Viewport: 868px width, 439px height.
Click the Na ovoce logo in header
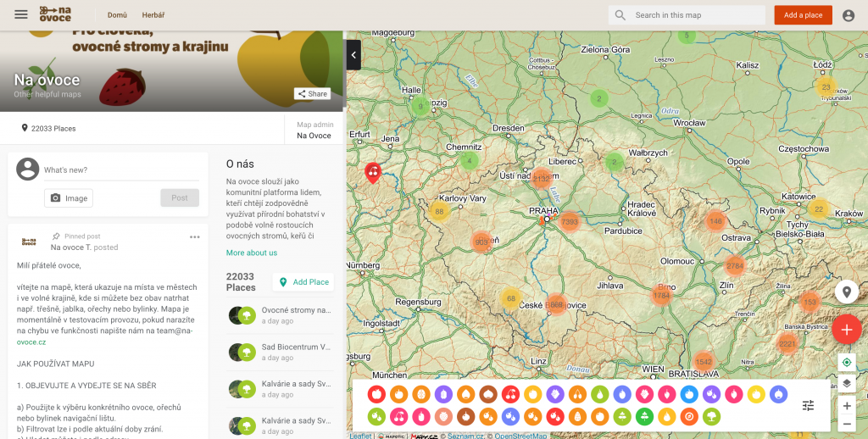55,14
